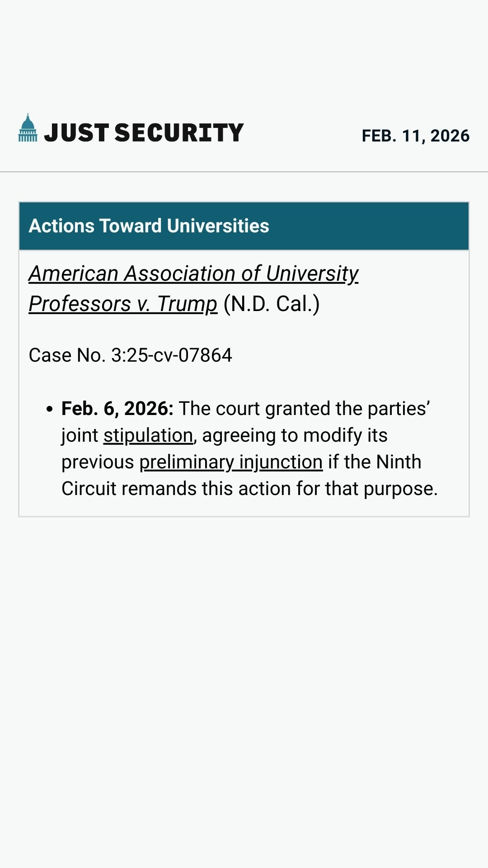Screen dimensions: 488x868
Task: Click the word Trump in the case title
Action: pos(187,304)
